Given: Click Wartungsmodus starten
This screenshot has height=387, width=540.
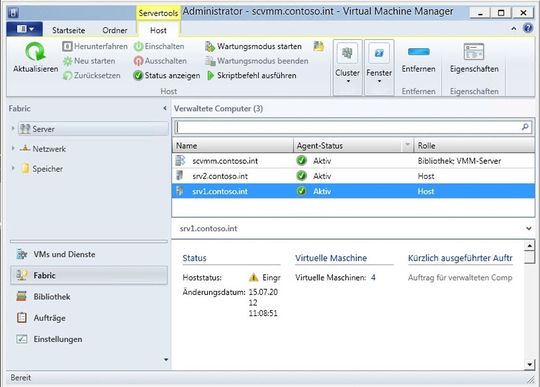Looking at the screenshot, I should (x=253, y=46).
